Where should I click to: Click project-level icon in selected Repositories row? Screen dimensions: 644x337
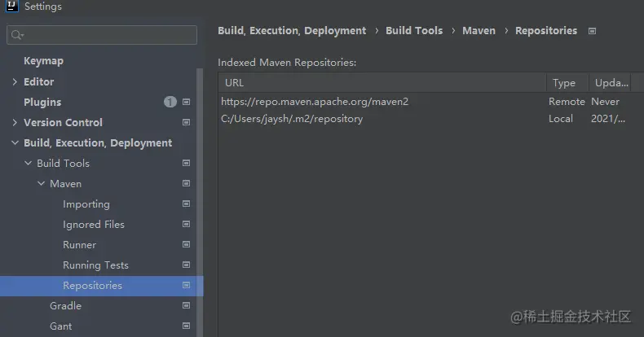pyautogui.click(x=186, y=286)
